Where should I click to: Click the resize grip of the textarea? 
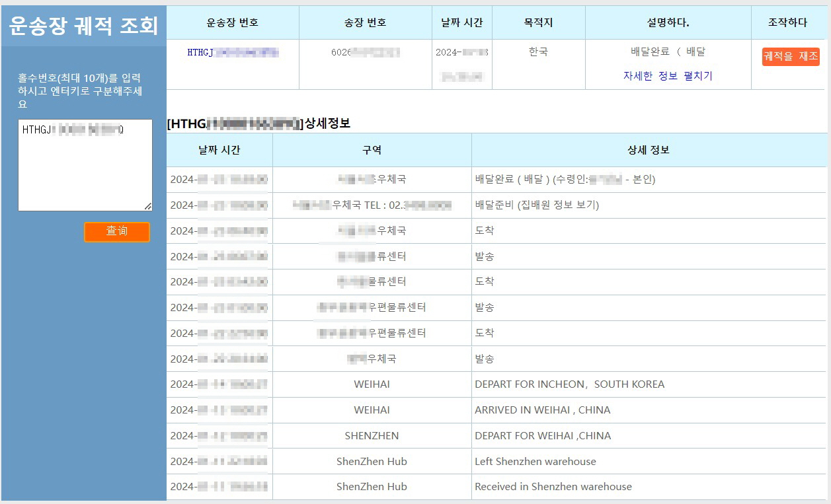148,207
